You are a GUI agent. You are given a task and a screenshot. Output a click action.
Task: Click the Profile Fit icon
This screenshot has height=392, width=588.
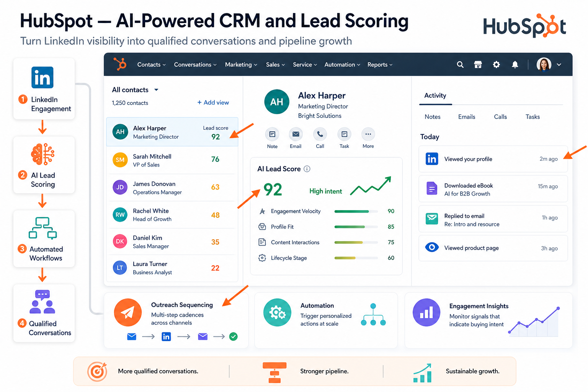pyautogui.click(x=262, y=227)
